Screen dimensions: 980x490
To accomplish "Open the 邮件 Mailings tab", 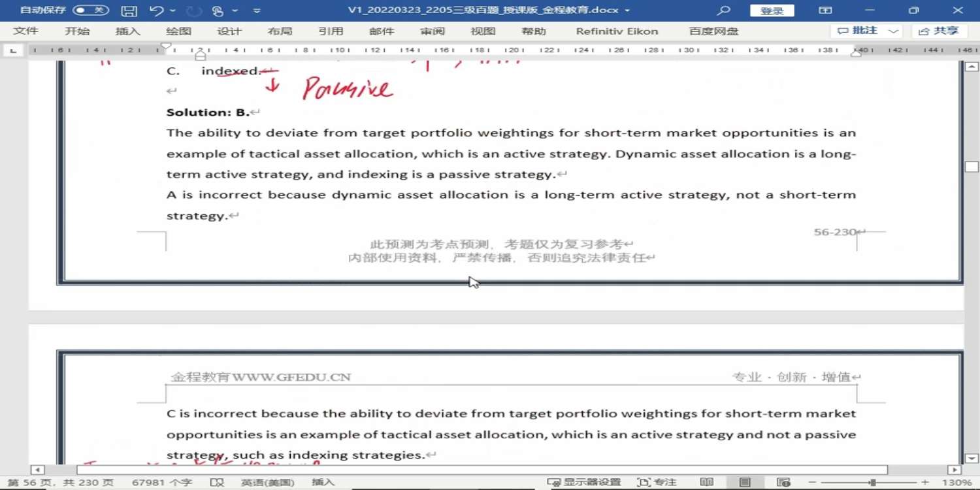I will coord(382,31).
